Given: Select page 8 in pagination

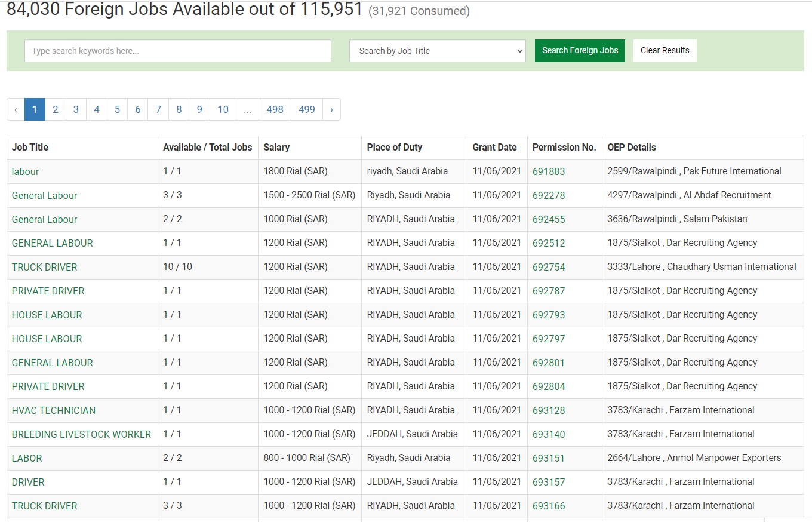Looking at the screenshot, I should (x=179, y=109).
